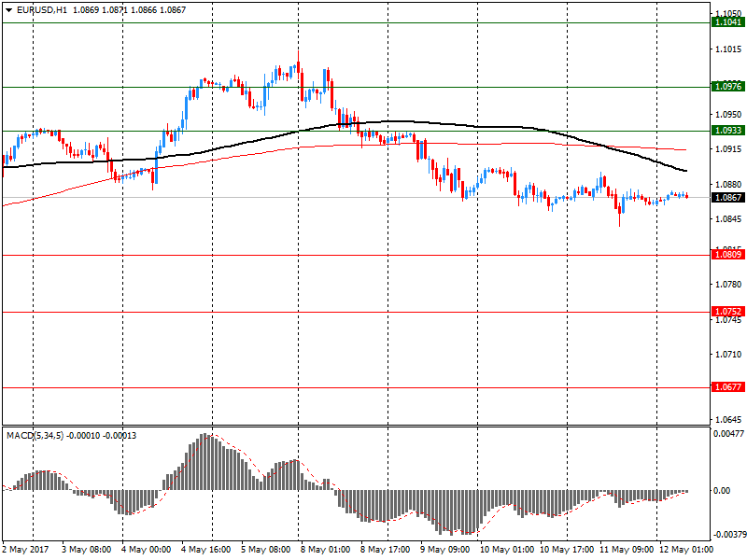Open the chart menu triangle beside EURUSD,H1
747x560 pixels.
8,10
